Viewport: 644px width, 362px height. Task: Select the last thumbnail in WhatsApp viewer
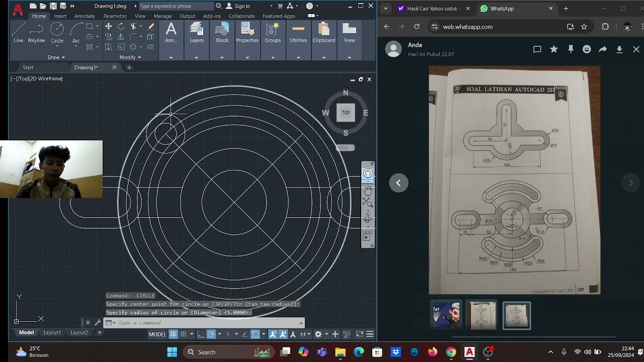point(517,316)
